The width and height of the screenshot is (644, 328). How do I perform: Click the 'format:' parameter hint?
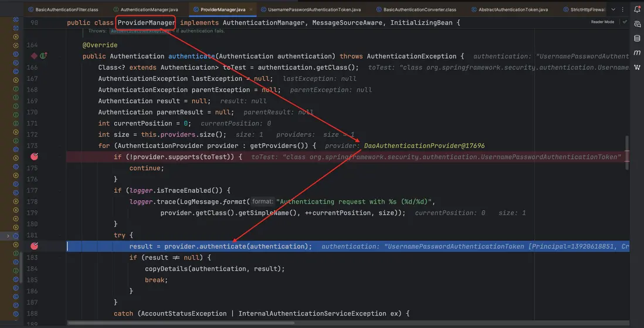pyautogui.click(x=262, y=201)
